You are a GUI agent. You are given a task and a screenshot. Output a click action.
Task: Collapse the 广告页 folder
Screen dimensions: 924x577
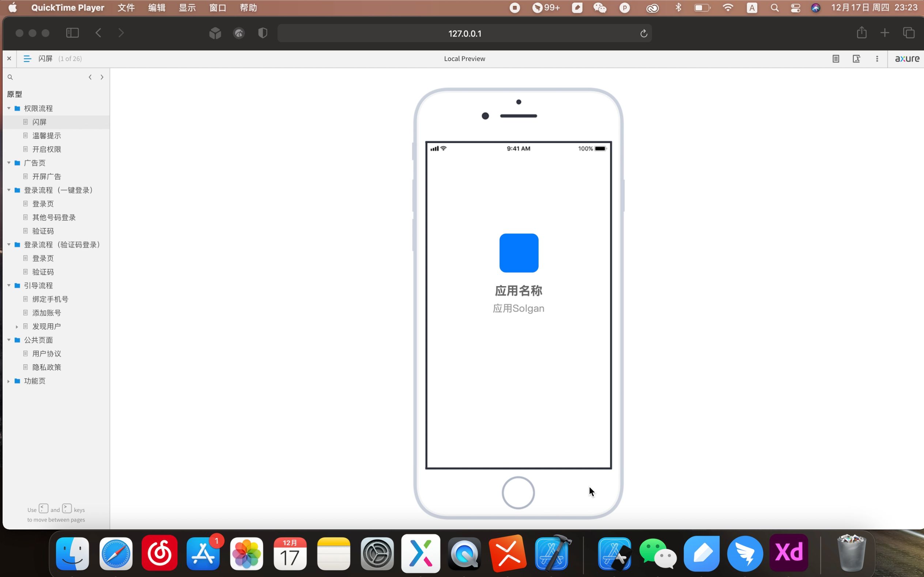[9, 163]
